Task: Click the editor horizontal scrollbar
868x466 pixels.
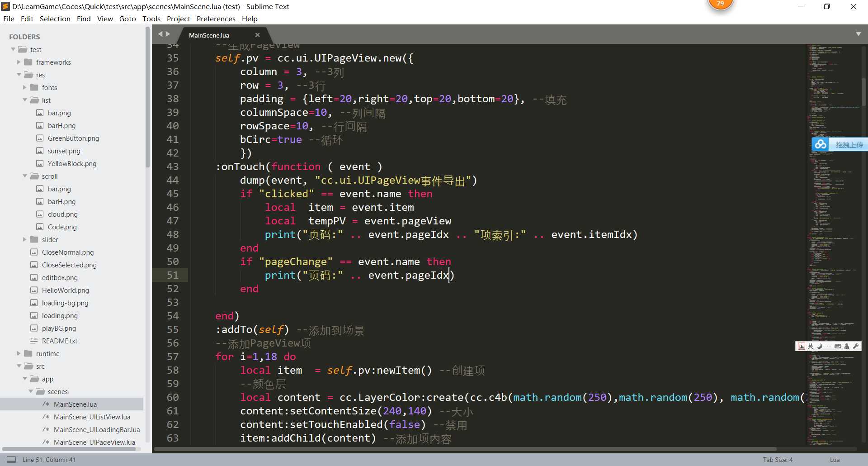Action: coord(465,449)
